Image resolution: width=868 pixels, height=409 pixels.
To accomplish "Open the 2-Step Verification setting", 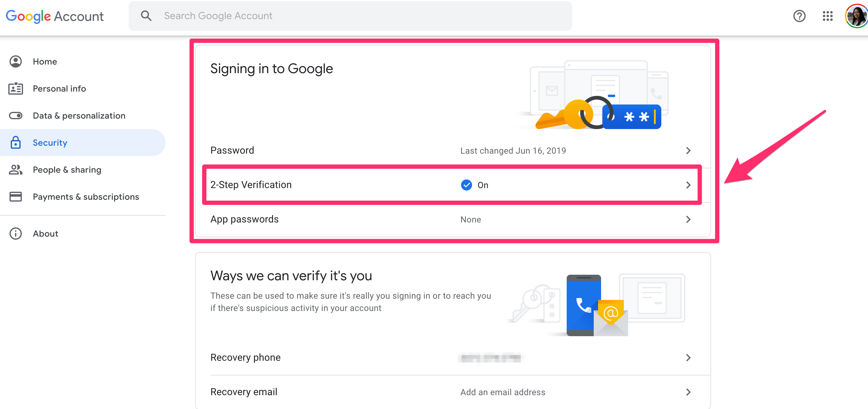I will [x=251, y=185].
